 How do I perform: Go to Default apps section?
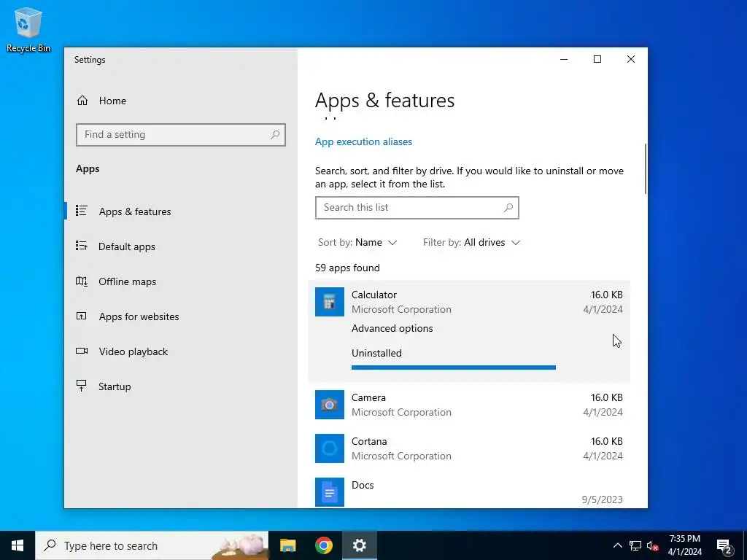click(181, 246)
